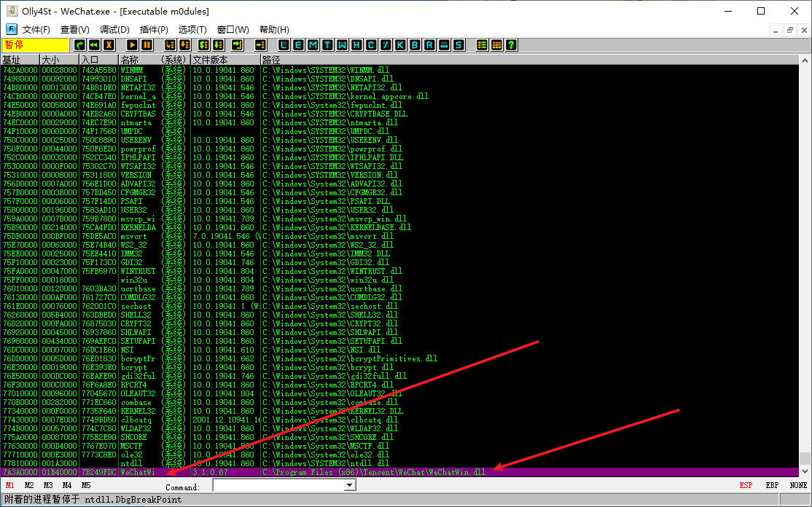812x507 pixels.
Task: Open the Threads window (T icon)
Action: 327,45
